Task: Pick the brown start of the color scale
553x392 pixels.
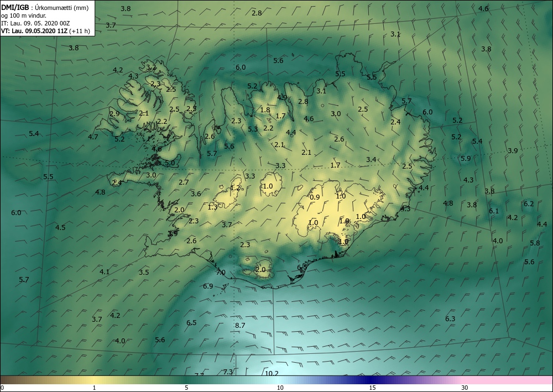Action: click(x=11, y=380)
